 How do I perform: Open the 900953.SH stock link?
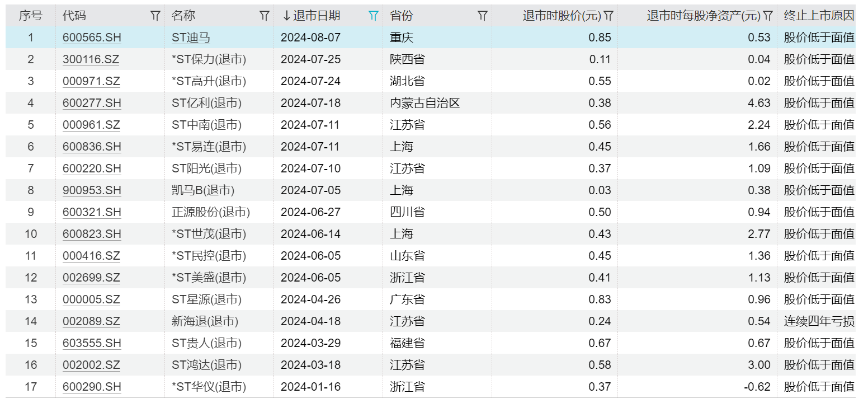click(92, 191)
